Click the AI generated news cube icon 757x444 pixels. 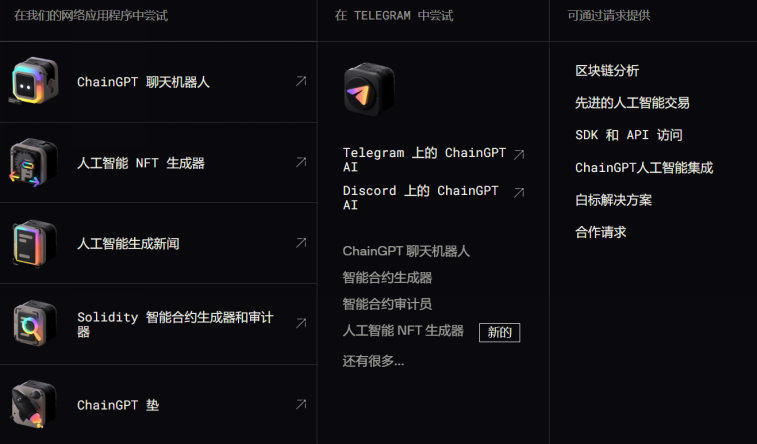click(34, 243)
